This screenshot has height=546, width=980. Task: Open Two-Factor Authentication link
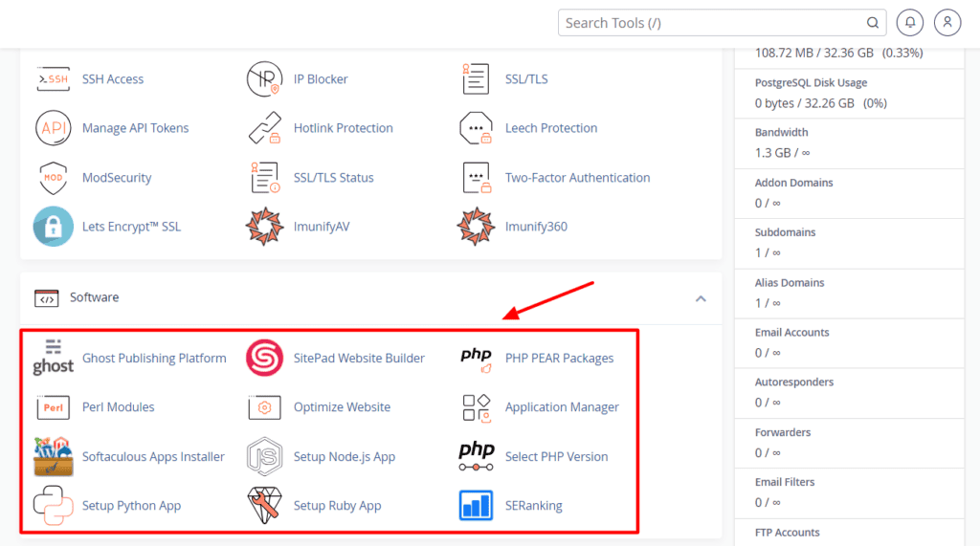click(577, 178)
